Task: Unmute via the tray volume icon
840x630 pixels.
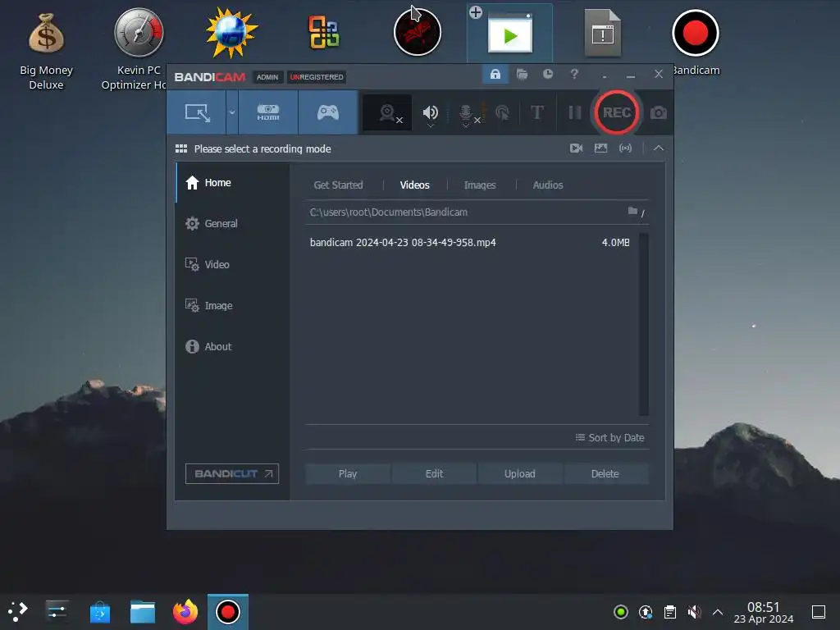Action: pyautogui.click(x=694, y=612)
